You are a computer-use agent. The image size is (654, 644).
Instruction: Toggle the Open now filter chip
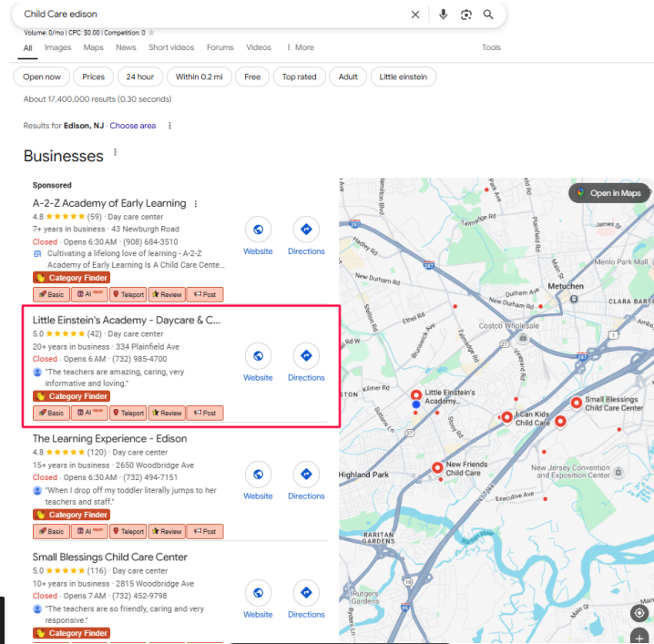tap(42, 77)
